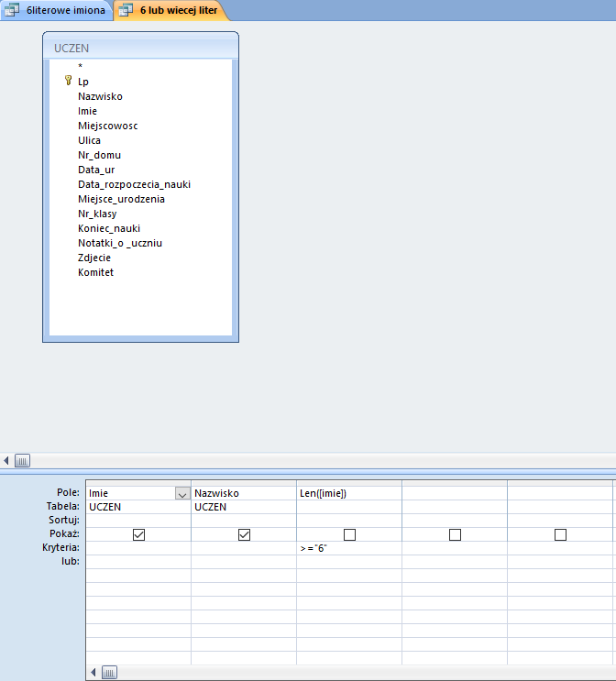This screenshot has width=616, height=681.
Task: Open the Imie field dropdown arrow
Action: (181, 493)
